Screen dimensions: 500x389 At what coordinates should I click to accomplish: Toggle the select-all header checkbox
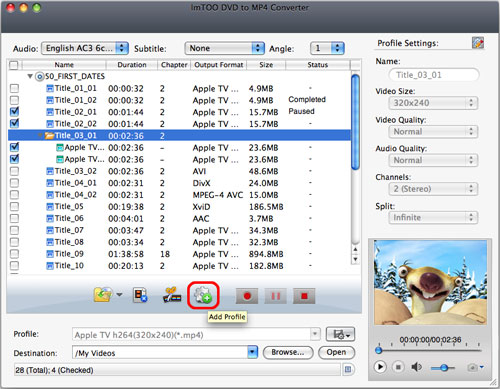pos(14,65)
